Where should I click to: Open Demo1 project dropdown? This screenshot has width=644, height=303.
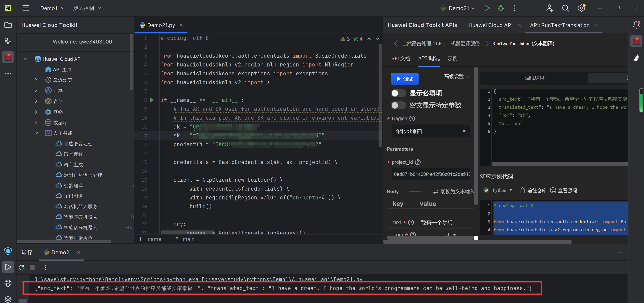(x=52, y=8)
